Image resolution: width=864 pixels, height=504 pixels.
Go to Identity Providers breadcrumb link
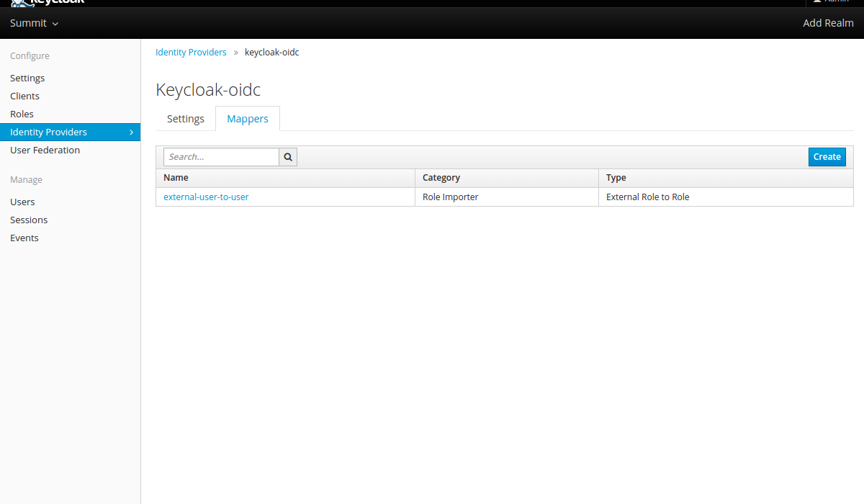191,53
